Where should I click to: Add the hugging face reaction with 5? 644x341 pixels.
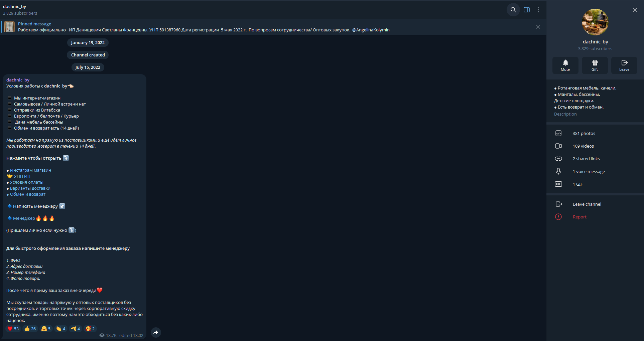click(x=46, y=329)
